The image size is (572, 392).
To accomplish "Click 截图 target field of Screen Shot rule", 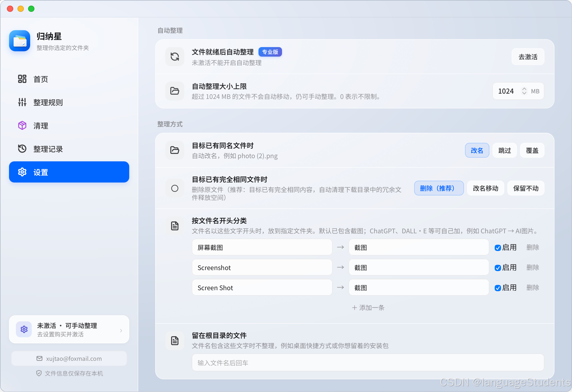I will point(419,288).
